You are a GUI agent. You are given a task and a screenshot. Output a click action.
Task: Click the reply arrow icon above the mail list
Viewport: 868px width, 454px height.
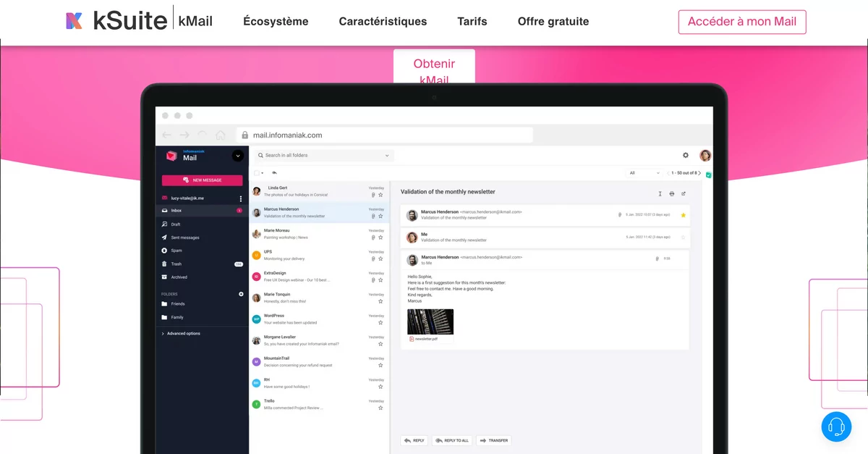[274, 173]
